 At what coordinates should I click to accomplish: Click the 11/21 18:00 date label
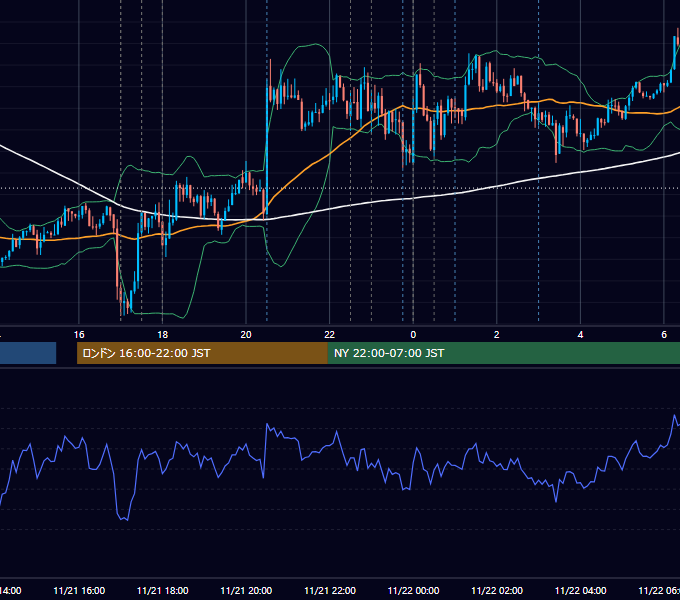coord(163,590)
